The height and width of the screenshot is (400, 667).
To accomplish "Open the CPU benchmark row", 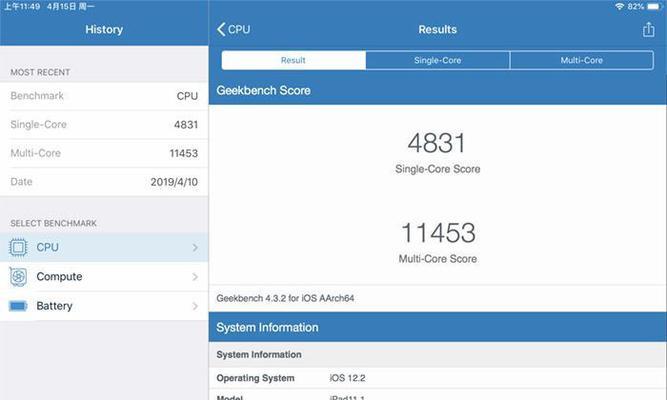I will [x=104, y=247].
